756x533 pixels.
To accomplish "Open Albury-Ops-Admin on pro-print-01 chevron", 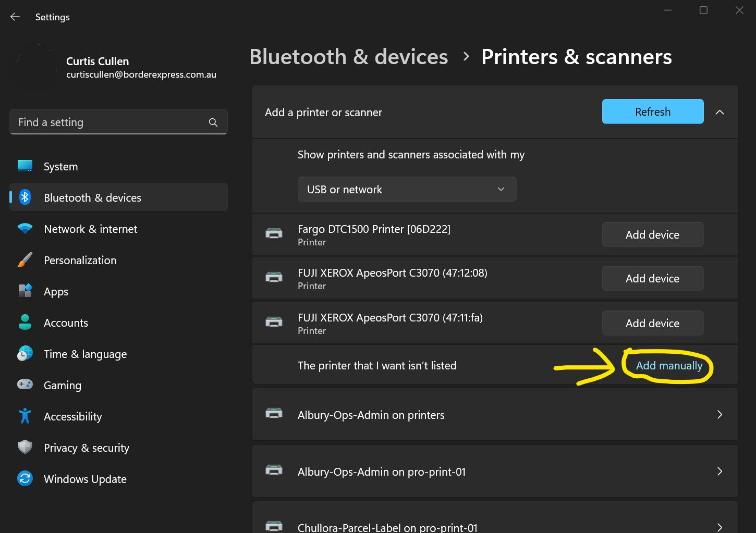I will [720, 471].
